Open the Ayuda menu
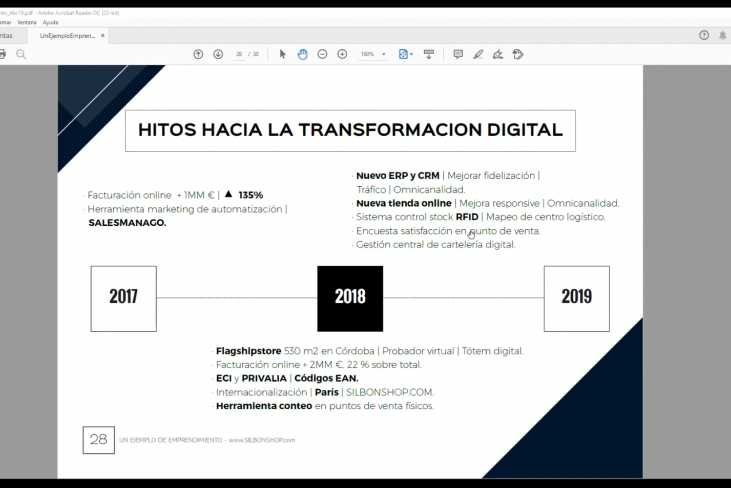This screenshot has width=731, height=488. point(50,22)
